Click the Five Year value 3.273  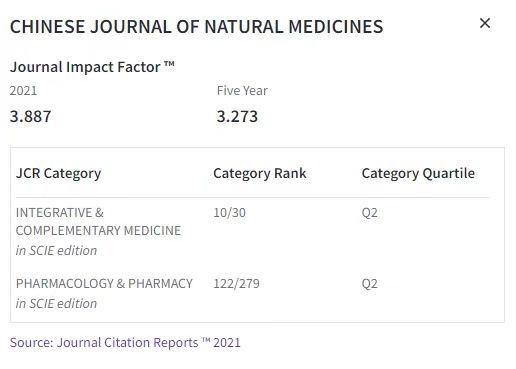237,116
